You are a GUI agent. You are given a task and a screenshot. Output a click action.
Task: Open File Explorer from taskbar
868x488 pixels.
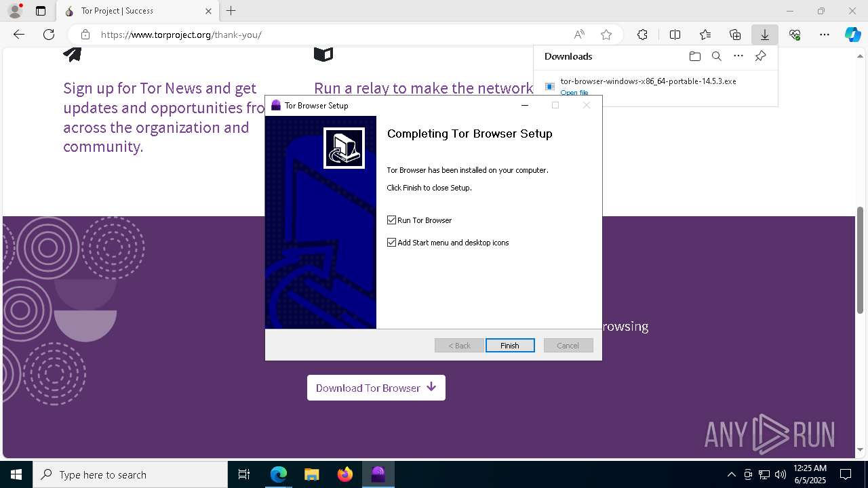pyautogui.click(x=311, y=474)
